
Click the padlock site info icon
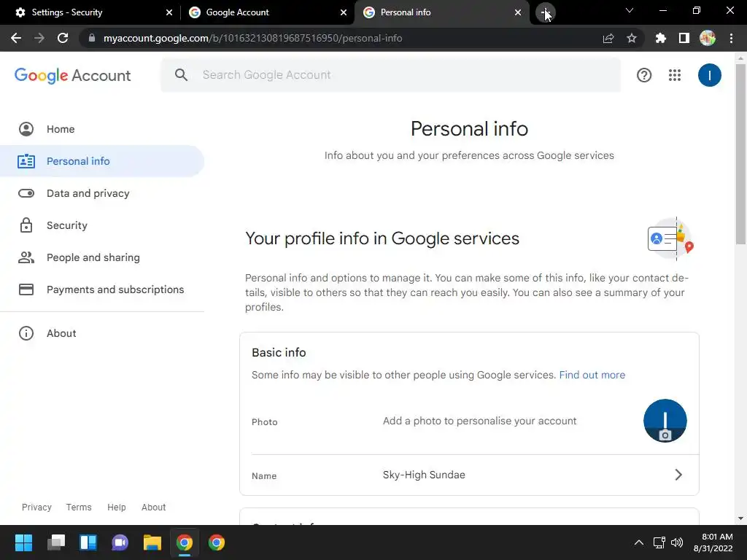pos(92,38)
